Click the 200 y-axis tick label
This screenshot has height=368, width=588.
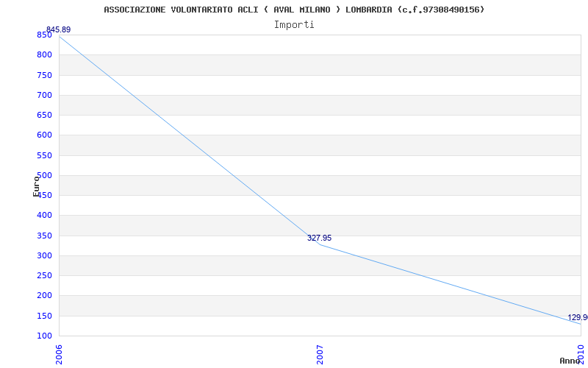[44, 296]
